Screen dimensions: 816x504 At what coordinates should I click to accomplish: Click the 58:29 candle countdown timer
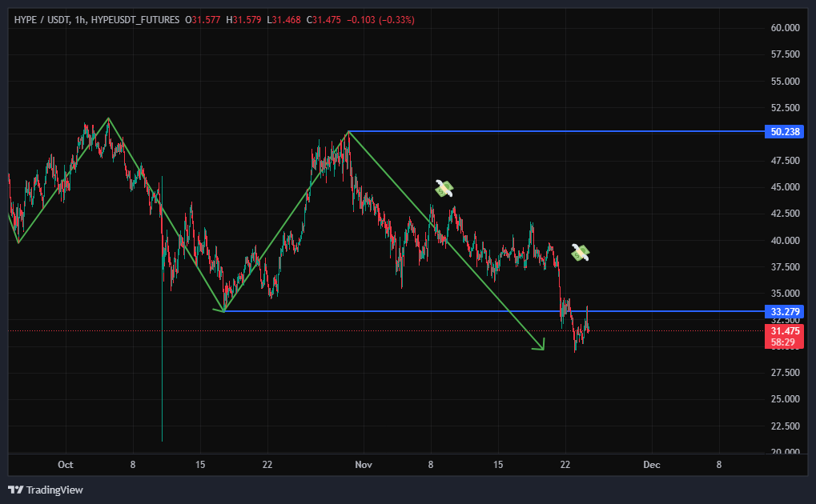point(786,342)
